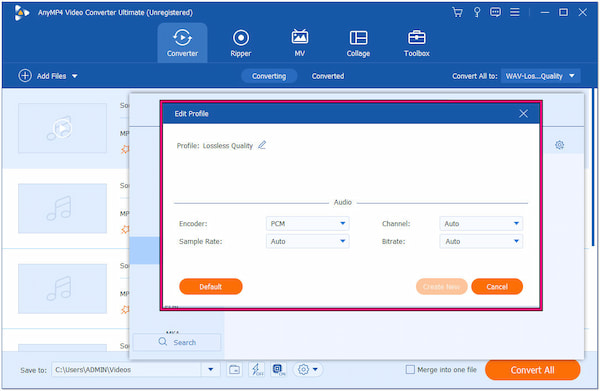Image resolution: width=600 pixels, height=391 pixels.
Task: Open the bottom settings gear icon
Action: (303, 370)
